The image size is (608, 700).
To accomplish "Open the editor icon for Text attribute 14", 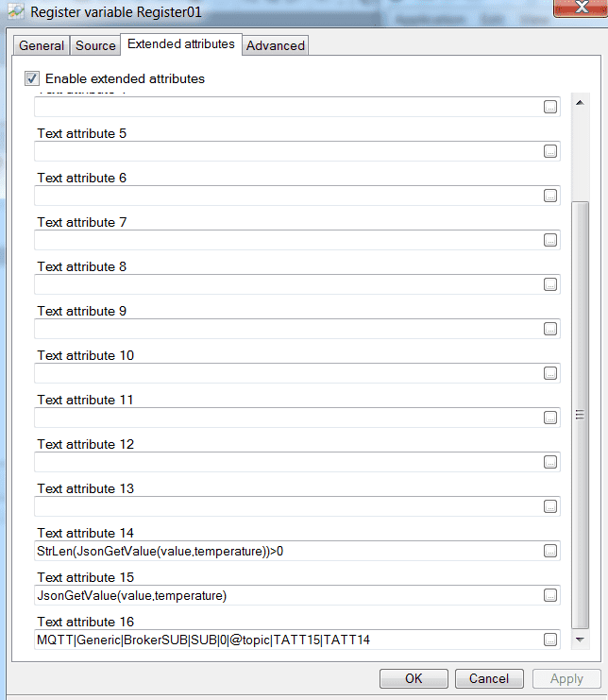I will tap(550, 551).
